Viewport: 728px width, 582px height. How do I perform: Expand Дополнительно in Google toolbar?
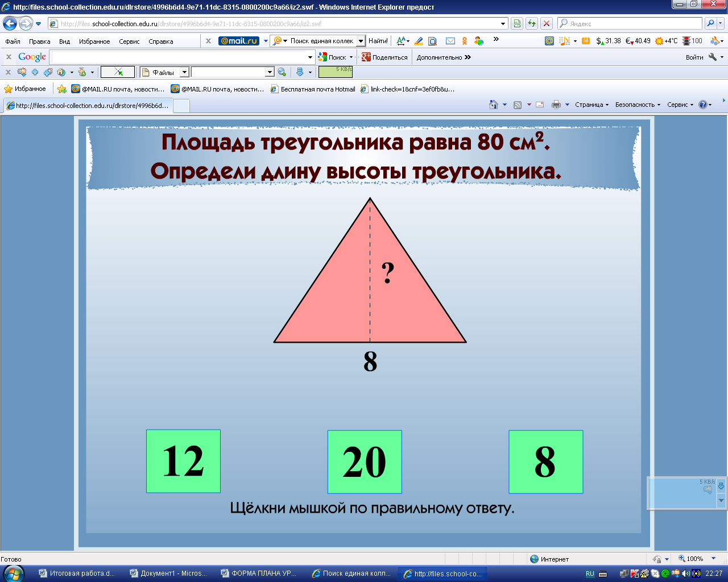pos(444,57)
